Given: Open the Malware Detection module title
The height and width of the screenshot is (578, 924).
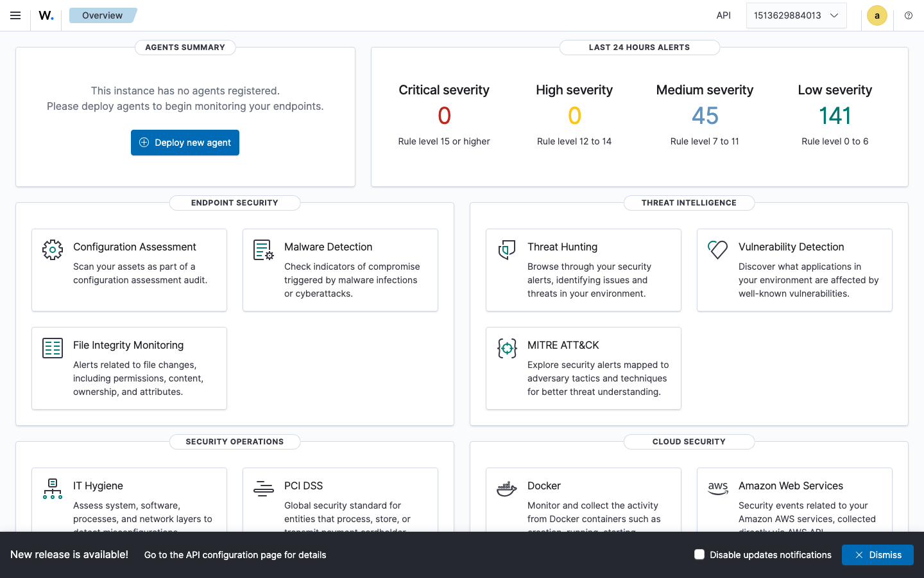Looking at the screenshot, I should [x=328, y=247].
